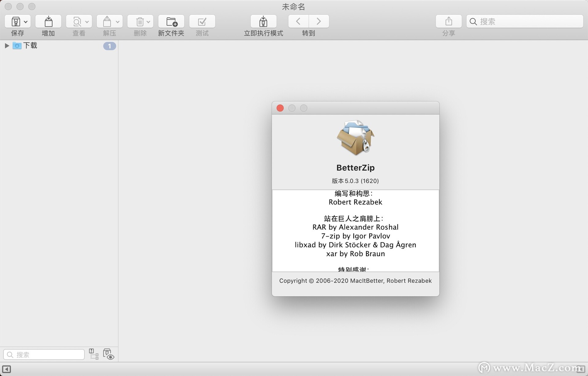Click the badge showing 1 next to 下载

[109, 46]
